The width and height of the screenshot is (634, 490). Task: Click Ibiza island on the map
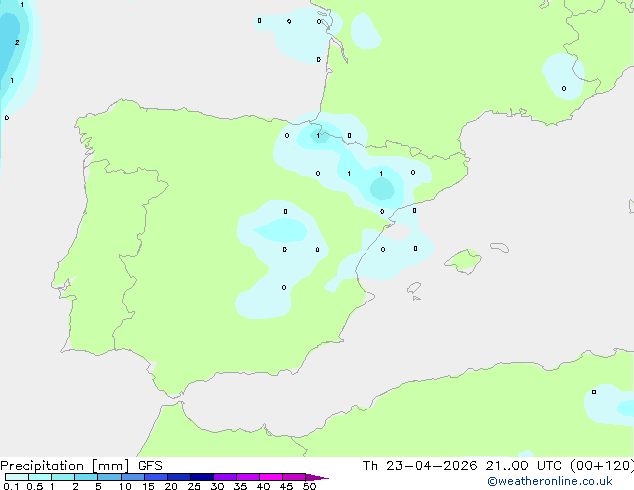[414, 288]
